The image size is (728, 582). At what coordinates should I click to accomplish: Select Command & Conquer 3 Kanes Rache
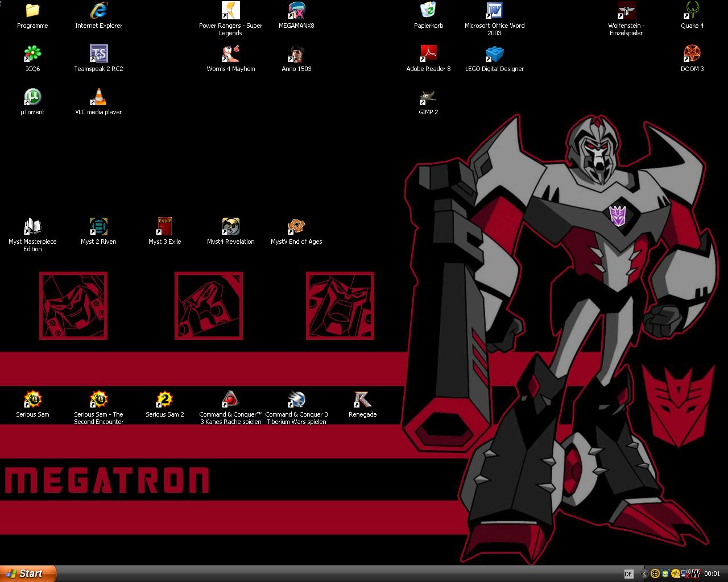pos(230,408)
